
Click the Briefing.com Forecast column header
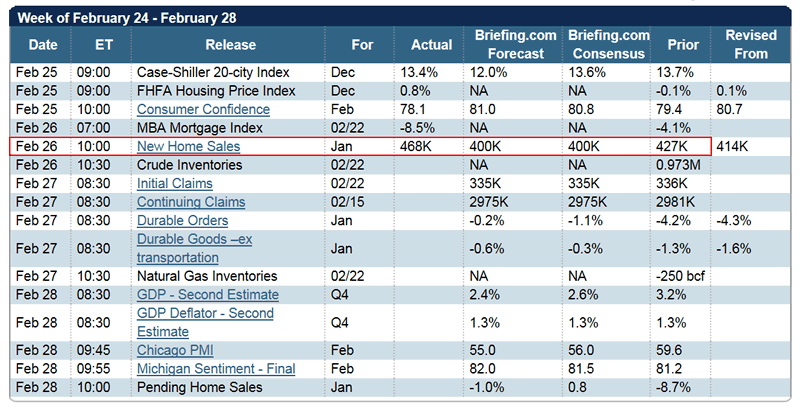tap(513, 45)
